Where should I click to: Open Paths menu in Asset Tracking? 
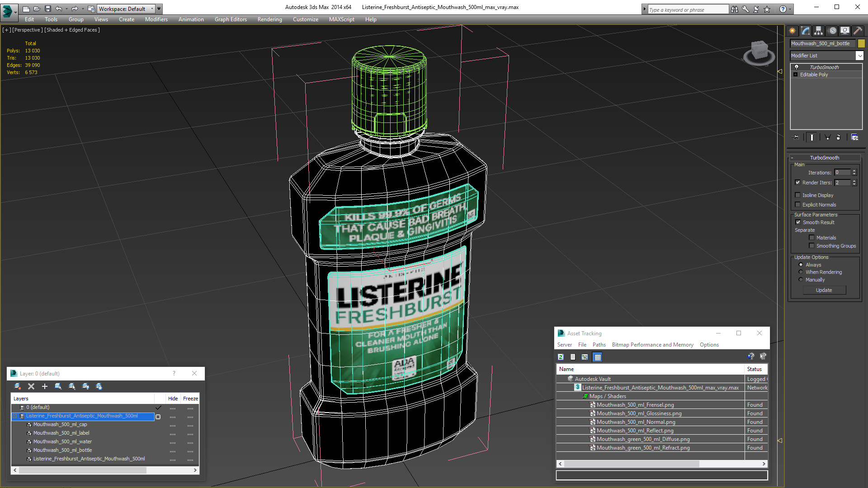(x=599, y=345)
